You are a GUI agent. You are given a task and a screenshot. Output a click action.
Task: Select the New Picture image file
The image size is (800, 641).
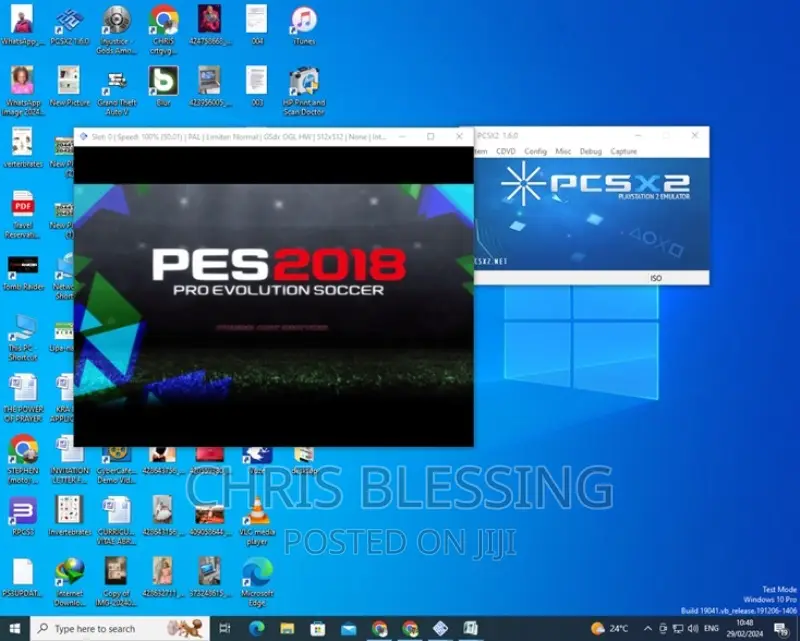point(69,86)
